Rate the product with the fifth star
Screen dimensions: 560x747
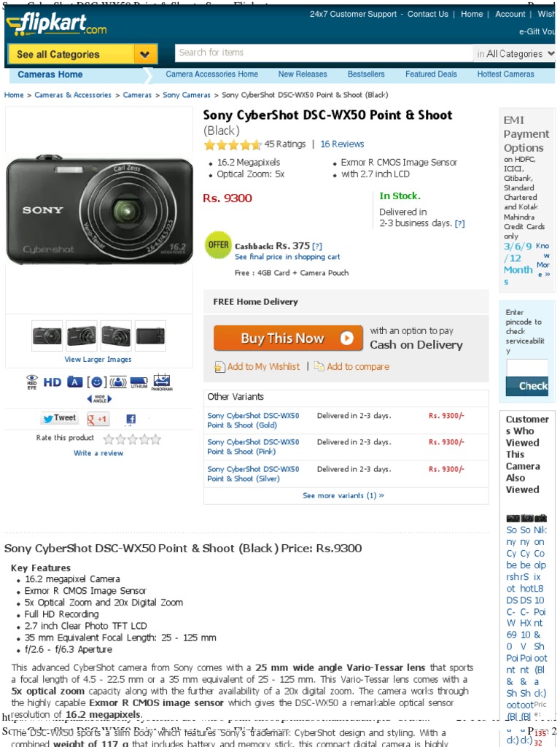(156, 438)
